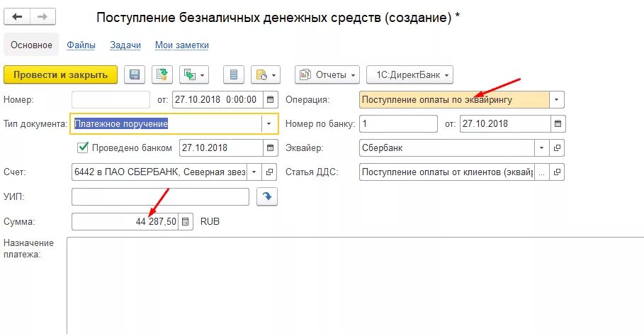Click into the Назначение платежа text area
Image resolution: width=644 pixels, height=334 pixels.
tap(355, 286)
